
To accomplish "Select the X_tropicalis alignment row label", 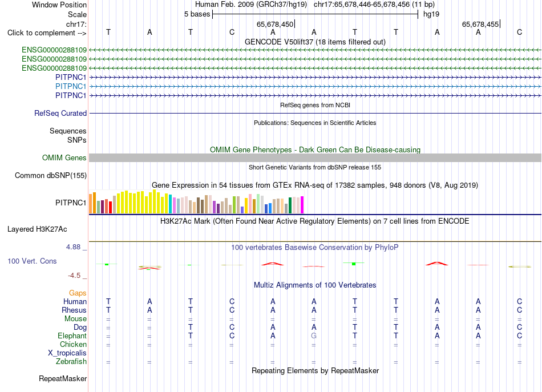I will (x=67, y=353).
